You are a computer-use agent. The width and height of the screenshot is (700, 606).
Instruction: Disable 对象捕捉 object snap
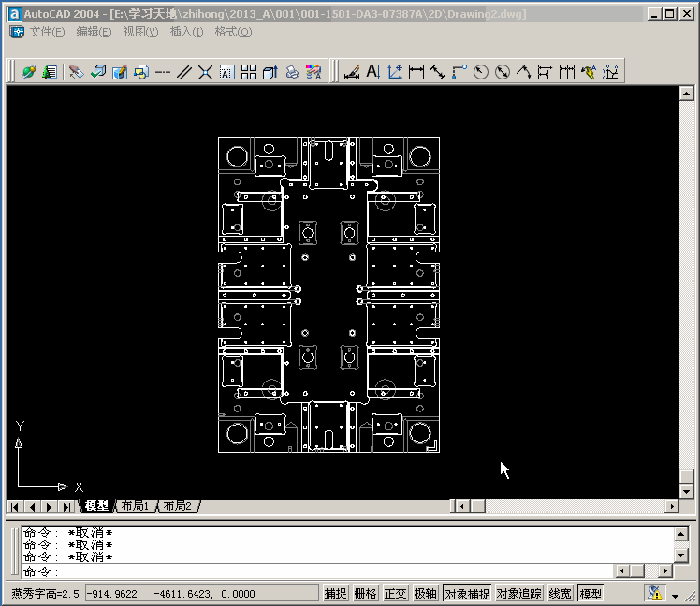click(x=466, y=593)
